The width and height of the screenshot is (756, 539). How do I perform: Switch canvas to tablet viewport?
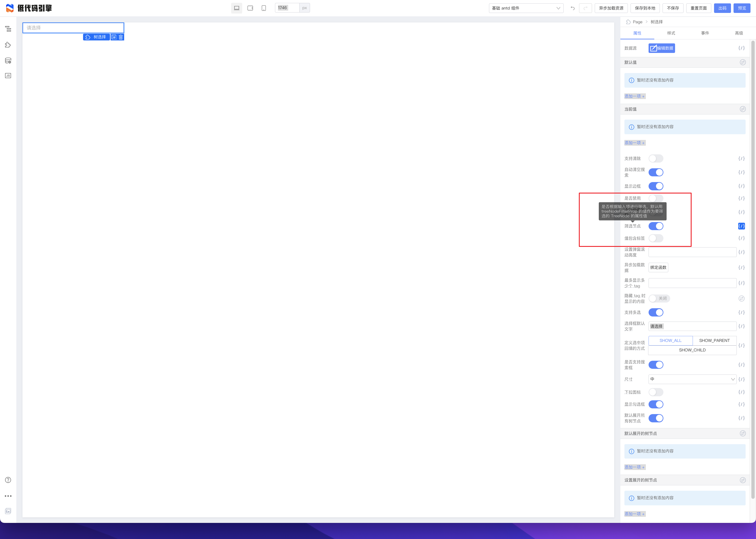pos(250,8)
